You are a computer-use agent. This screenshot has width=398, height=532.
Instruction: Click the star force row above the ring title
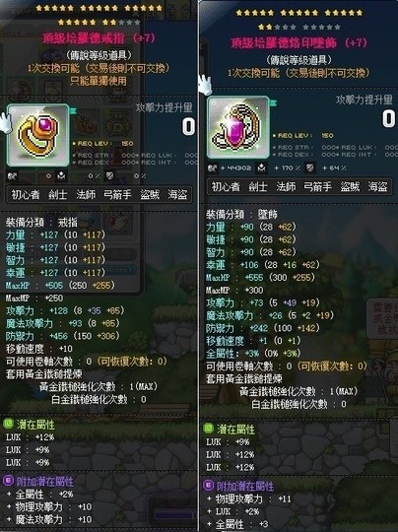99,15
